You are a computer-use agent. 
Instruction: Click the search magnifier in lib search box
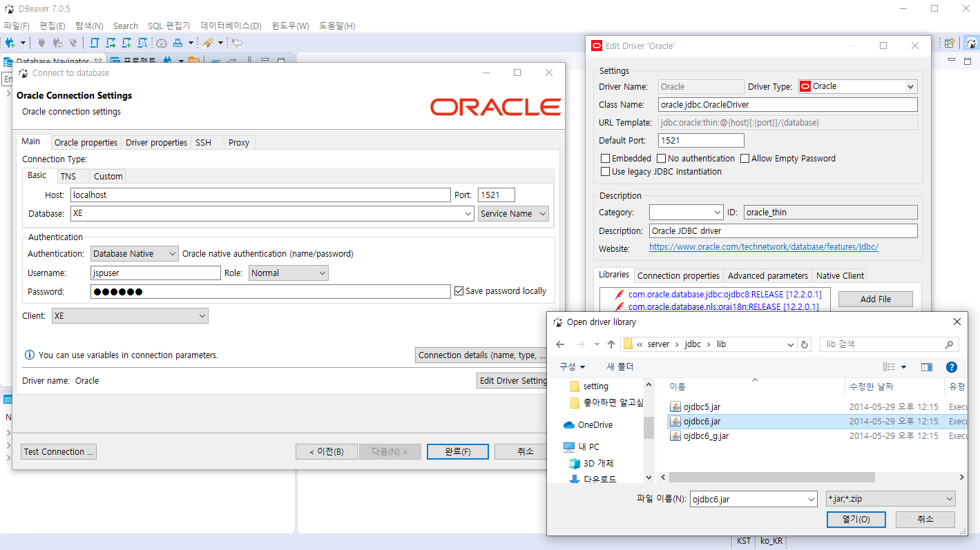[x=950, y=344]
